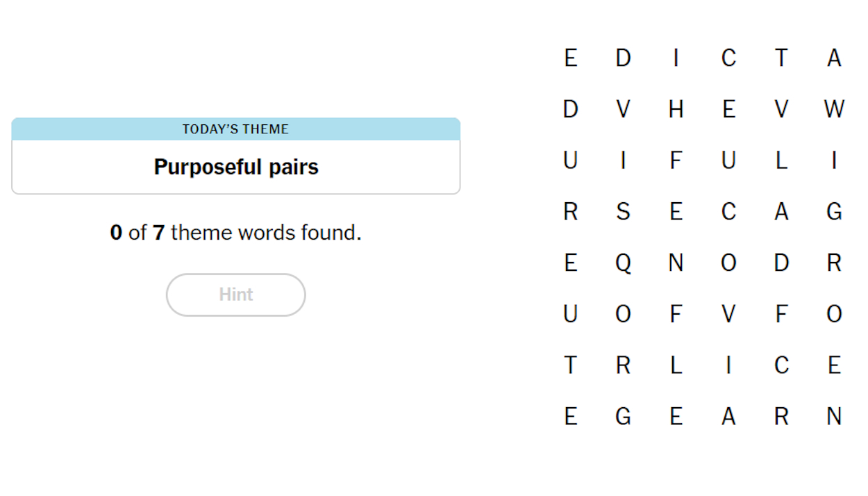Image resolution: width=868 pixels, height=496 pixels.
Task: Click the letter G ending the fourth row
Action: point(834,212)
